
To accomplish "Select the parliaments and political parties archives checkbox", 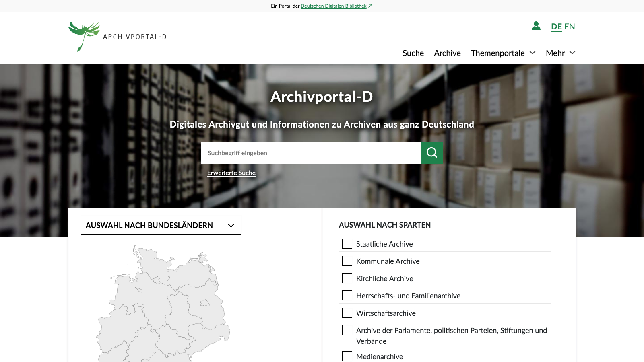I will (347, 330).
